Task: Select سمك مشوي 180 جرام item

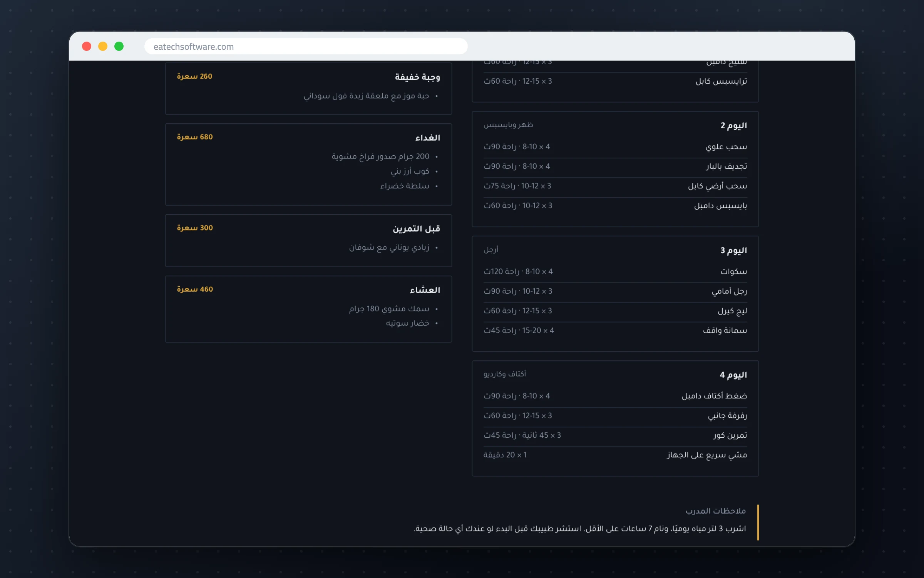Action: (389, 309)
